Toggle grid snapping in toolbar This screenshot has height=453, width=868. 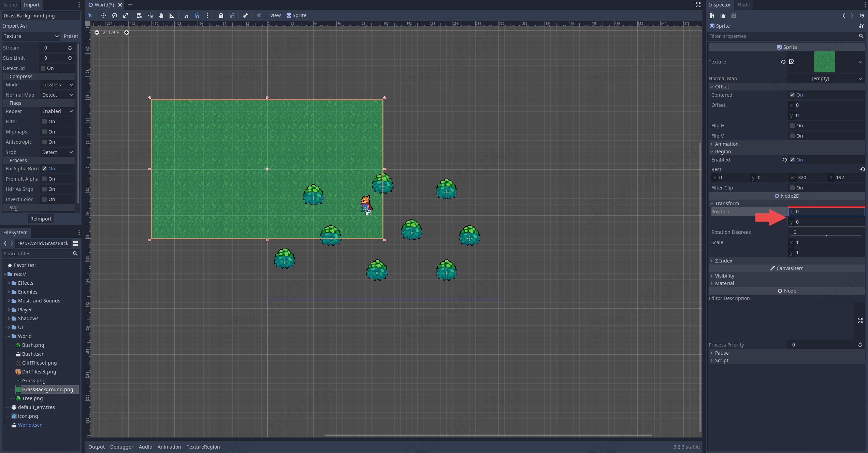(197, 15)
